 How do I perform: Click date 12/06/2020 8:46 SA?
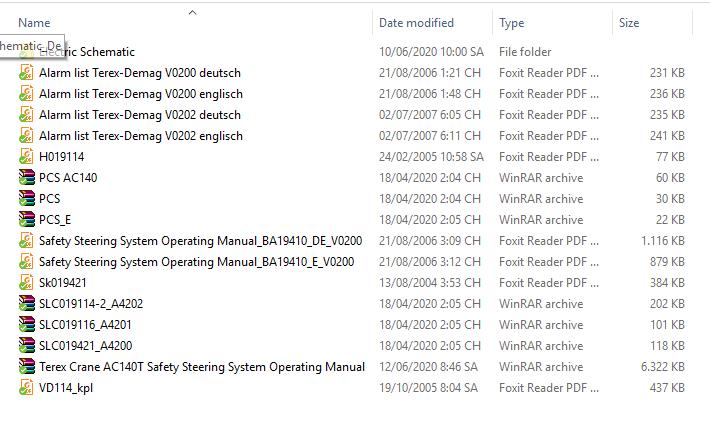coord(428,367)
